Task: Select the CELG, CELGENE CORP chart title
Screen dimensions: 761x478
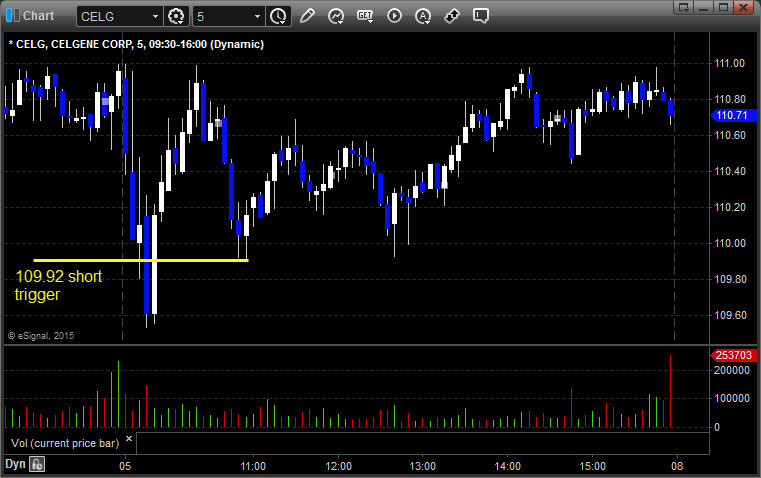Action: (136, 44)
